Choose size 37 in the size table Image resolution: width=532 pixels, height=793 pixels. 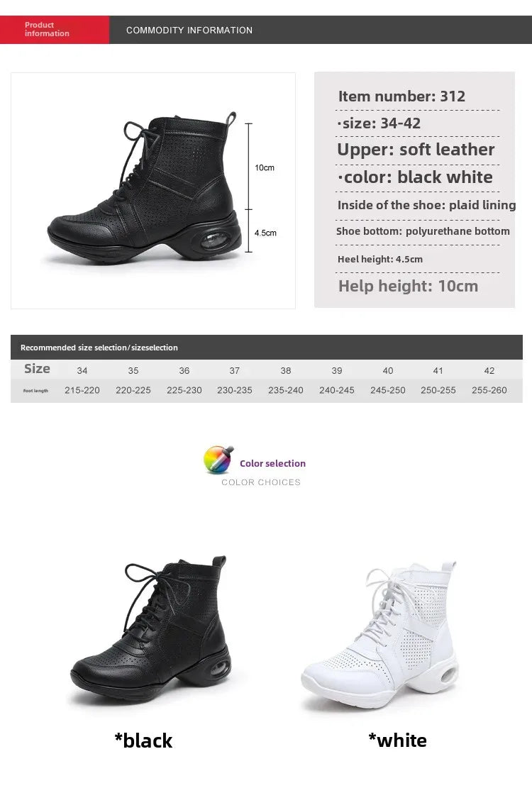click(x=235, y=371)
